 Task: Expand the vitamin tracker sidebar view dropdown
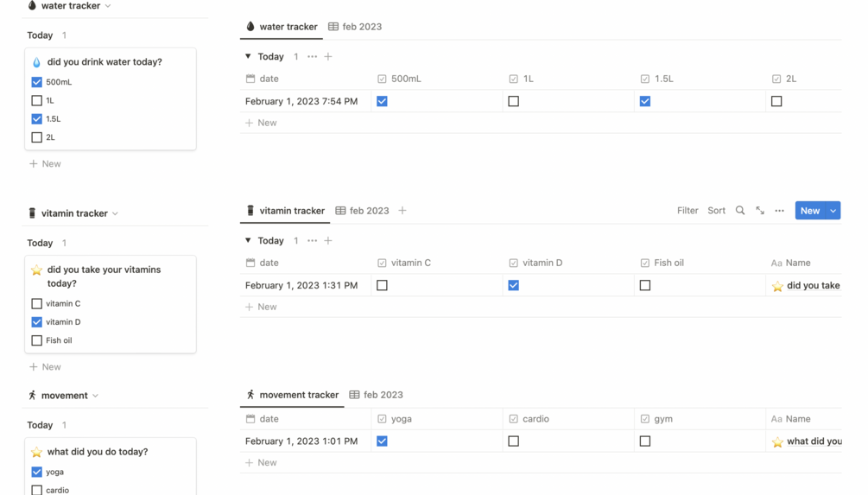[116, 213]
